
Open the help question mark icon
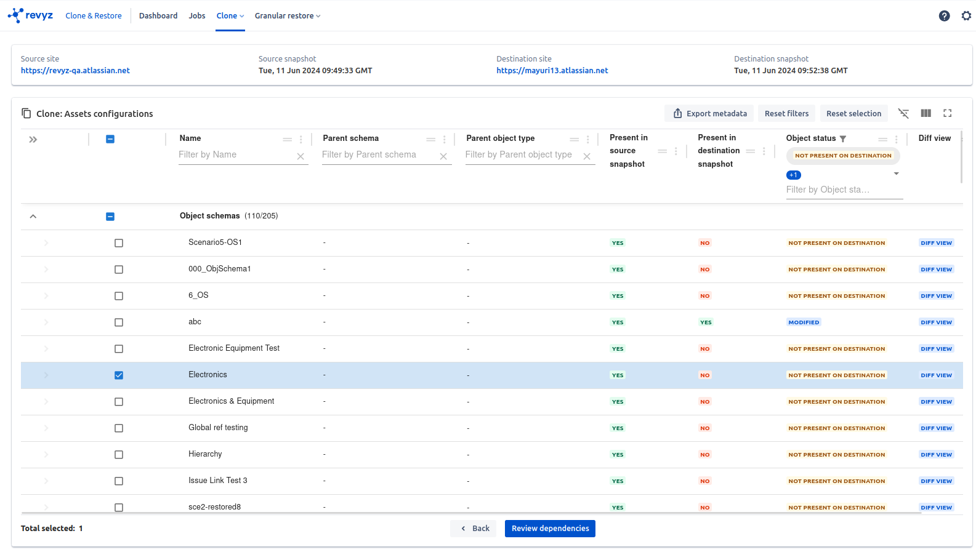pos(944,16)
